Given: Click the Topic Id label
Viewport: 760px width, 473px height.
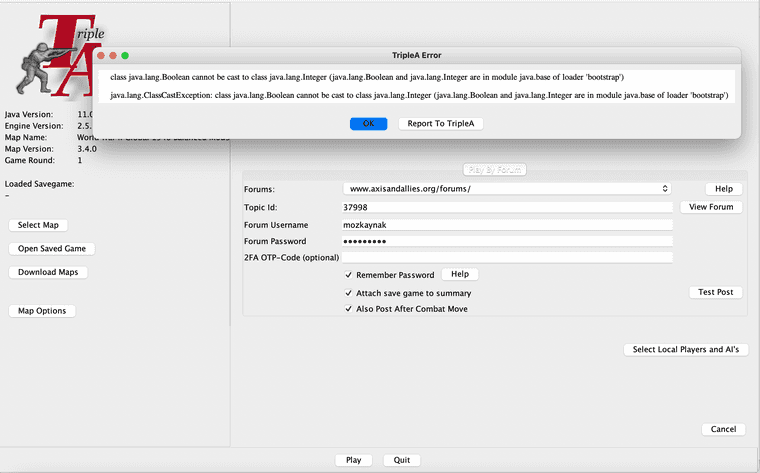Looking at the screenshot, I should pos(260,207).
